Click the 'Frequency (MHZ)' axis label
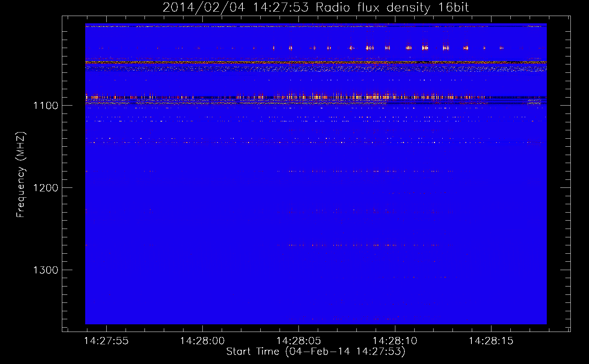Image resolution: width=589 pixels, height=364 pixels. point(20,174)
